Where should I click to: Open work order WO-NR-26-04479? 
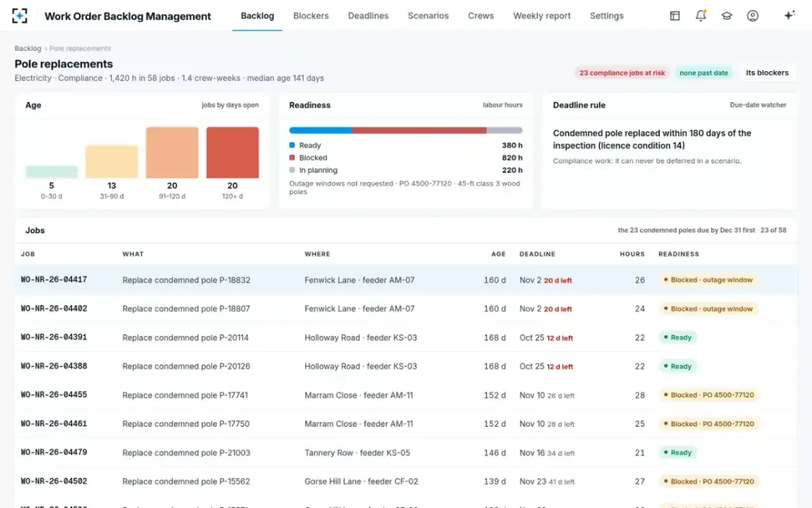point(53,452)
